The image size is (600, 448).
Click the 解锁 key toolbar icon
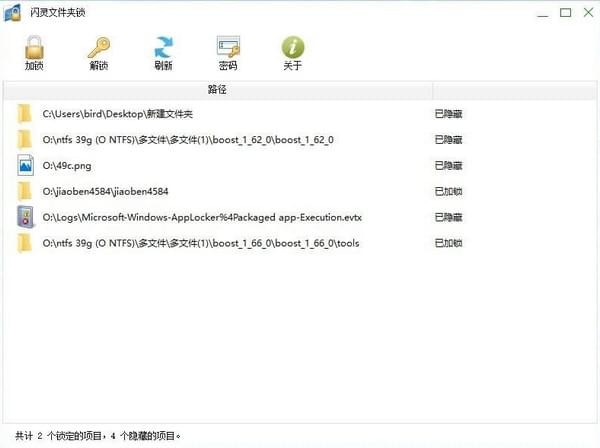tap(99, 47)
